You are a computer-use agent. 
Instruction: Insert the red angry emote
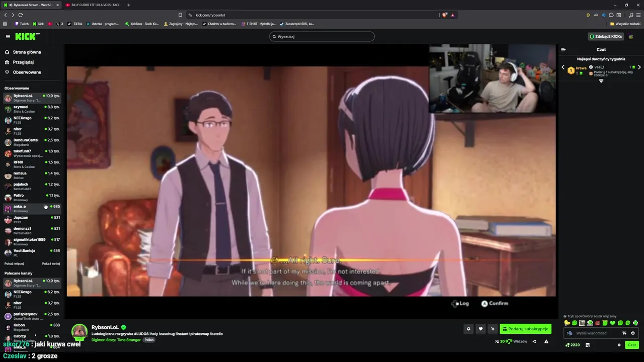(598, 323)
